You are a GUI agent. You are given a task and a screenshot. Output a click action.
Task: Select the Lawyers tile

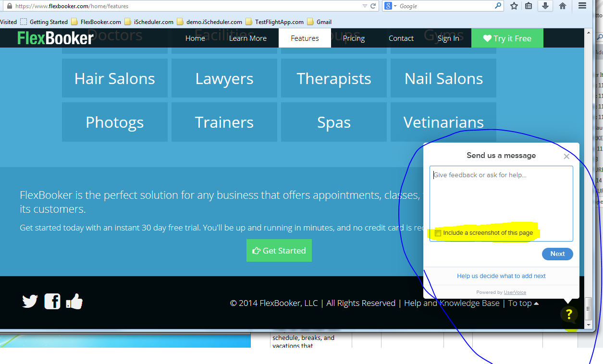[224, 78]
